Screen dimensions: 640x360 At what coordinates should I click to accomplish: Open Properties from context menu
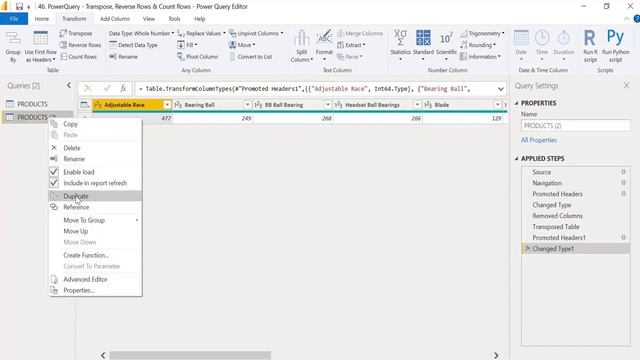click(x=95, y=290)
